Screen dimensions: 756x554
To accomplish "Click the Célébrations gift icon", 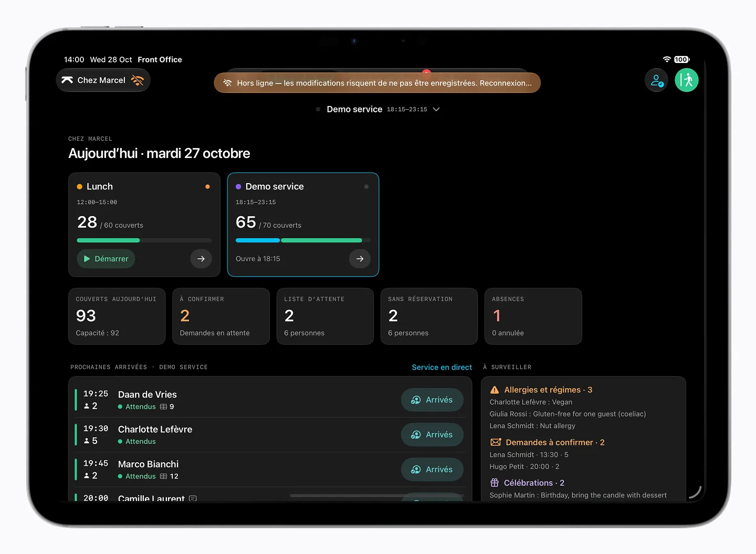I will click(495, 483).
